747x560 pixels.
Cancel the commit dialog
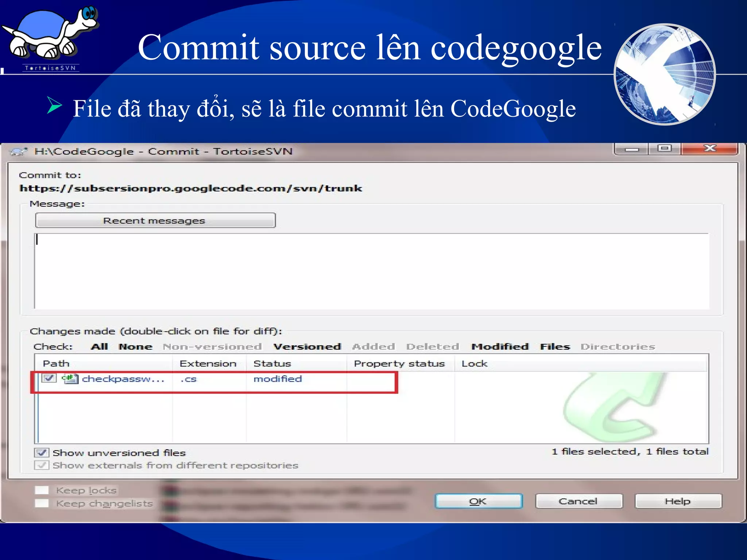tap(578, 501)
